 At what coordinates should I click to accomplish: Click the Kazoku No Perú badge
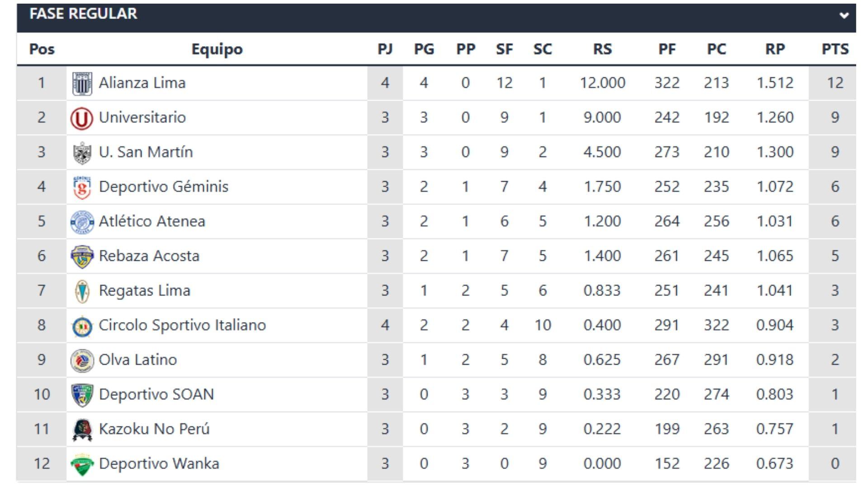[82, 429]
